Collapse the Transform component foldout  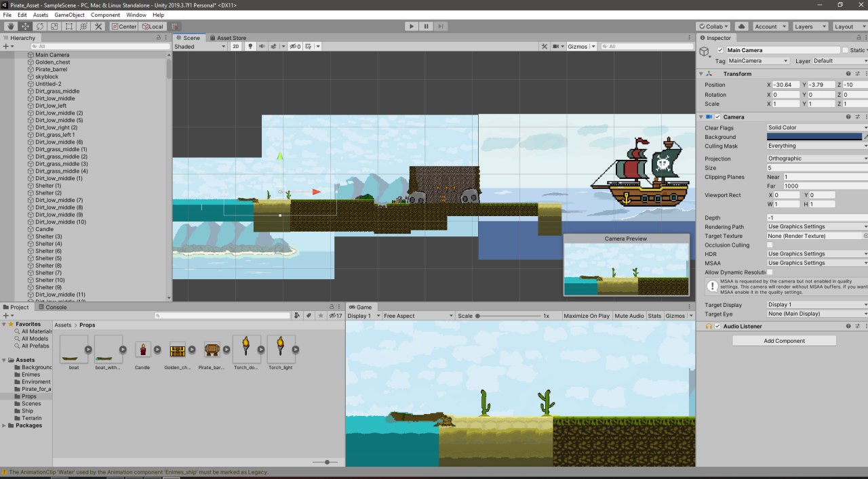point(701,73)
